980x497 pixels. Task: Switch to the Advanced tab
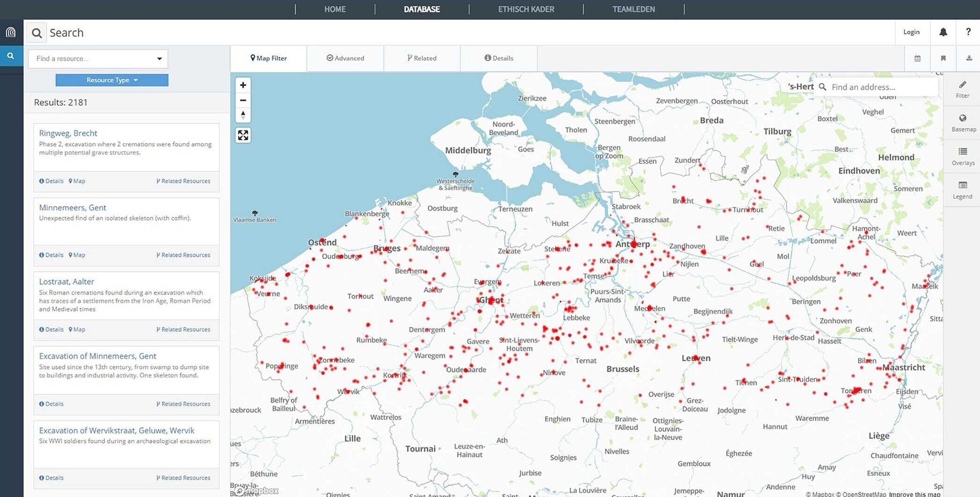coord(345,58)
